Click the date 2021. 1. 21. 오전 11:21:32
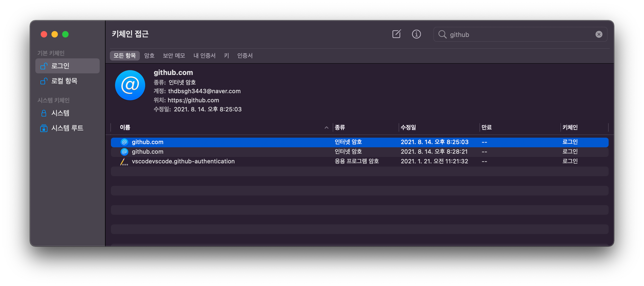Image resolution: width=644 pixels, height=286 pixels. [434, 161]
